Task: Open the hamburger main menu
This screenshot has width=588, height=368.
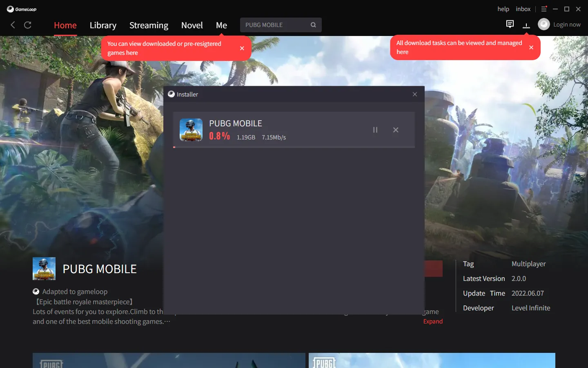Action: [x=544, y=9]
